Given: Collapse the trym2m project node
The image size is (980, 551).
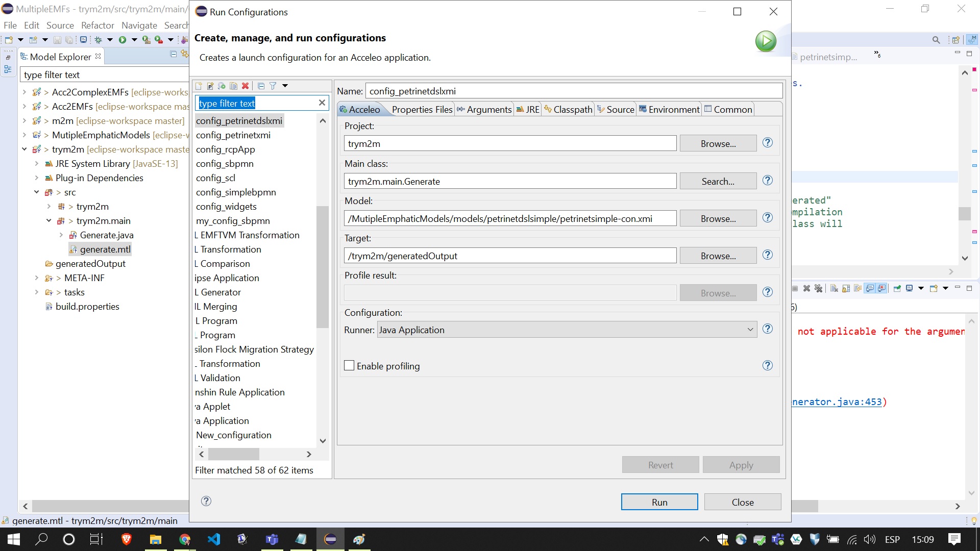Looking at the screenshot, I should 24,149.
